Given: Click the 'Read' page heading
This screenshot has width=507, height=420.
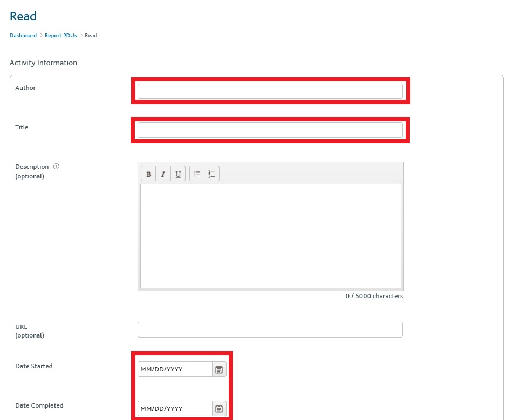Looking at the screenshot, I should click(x=23, y=16).
